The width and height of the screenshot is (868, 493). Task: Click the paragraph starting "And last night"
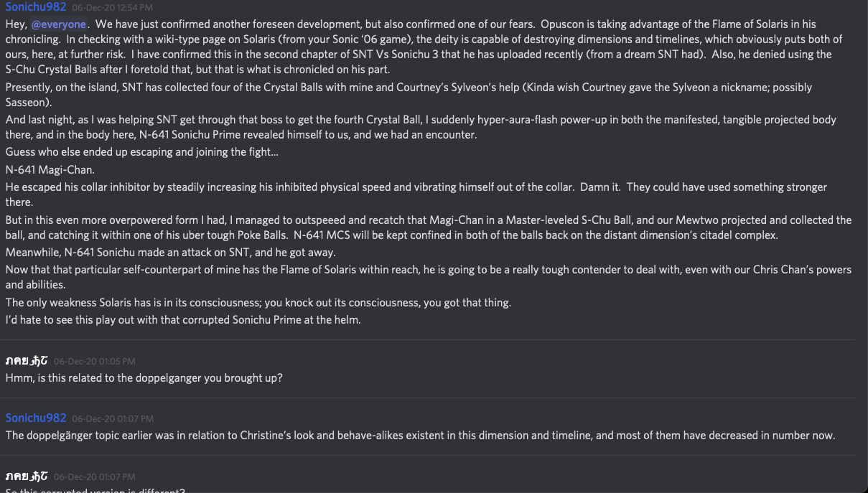pos(420,127)
